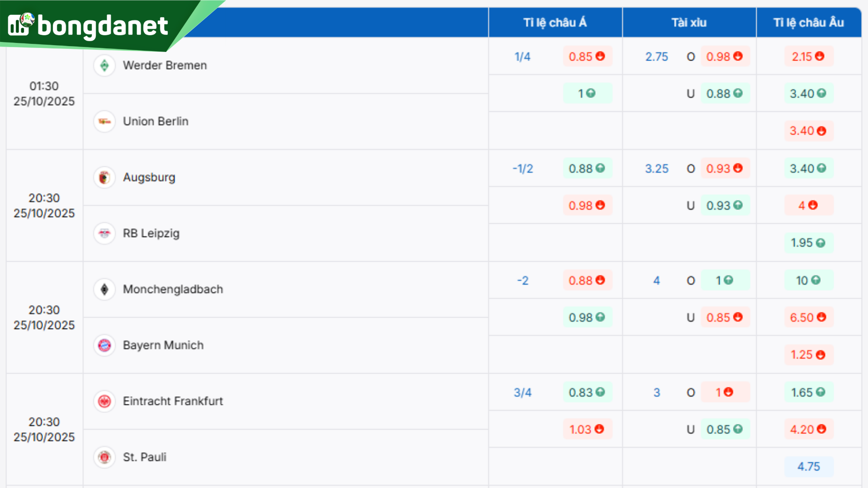Click the Bayern Munich club crest

104,345
